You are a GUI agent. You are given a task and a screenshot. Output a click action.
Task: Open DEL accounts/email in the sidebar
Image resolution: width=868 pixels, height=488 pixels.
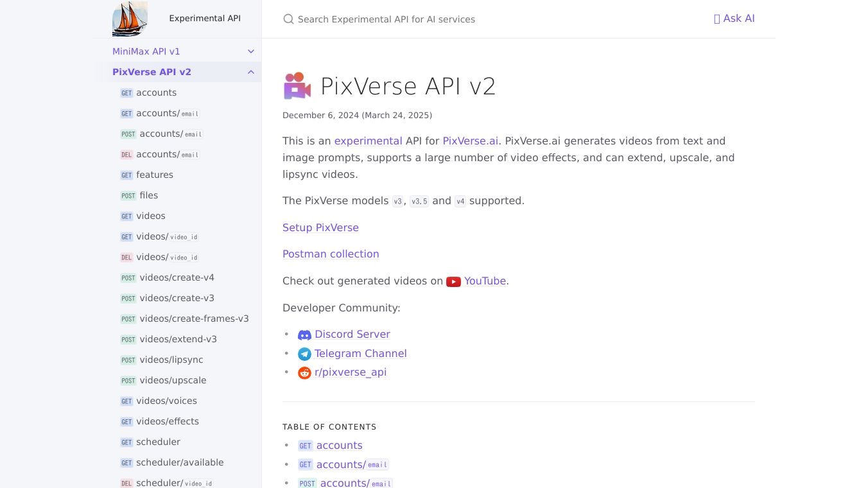[160, 154]
